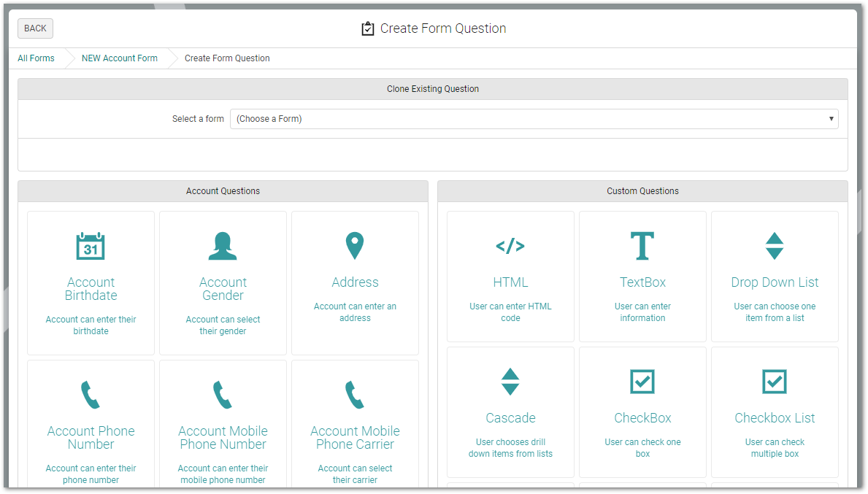Select the HTML question title
Image resolution: width=868 pixels, height=494 pixels.
[510, 282]
